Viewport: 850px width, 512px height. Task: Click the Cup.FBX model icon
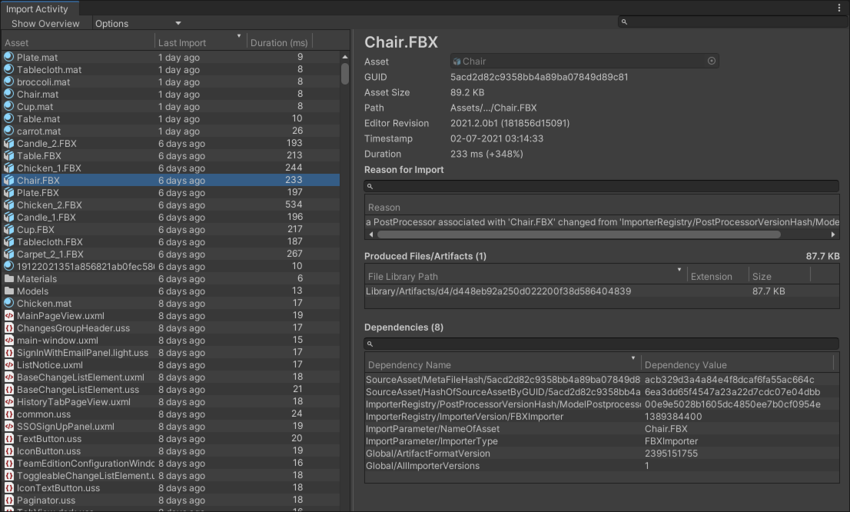tap(9, 230)
